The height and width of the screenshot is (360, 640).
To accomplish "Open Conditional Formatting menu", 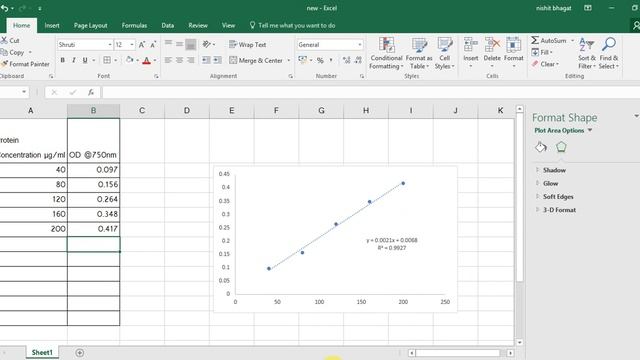I will point(386,53).
